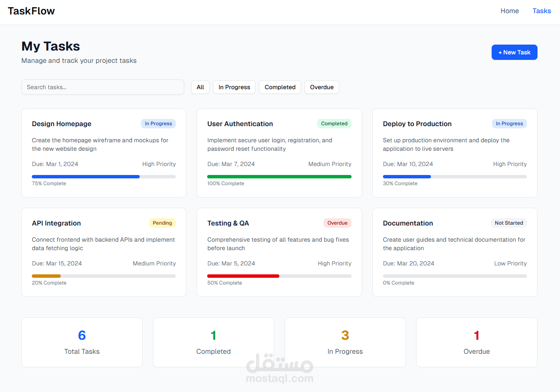Click the Completed badge on User Authentication
Screen dimensions: 560x392
click(334, 124)
